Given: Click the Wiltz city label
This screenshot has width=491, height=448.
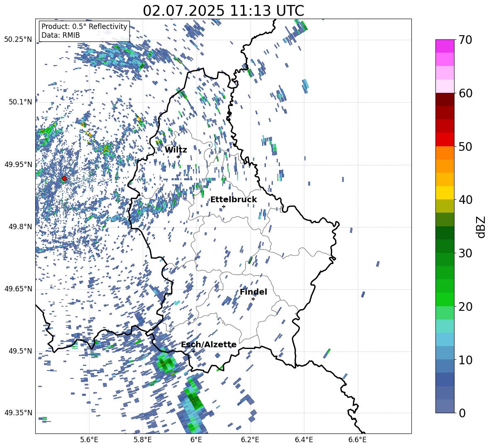Looking at the screenshot, I should coord(176,150).
